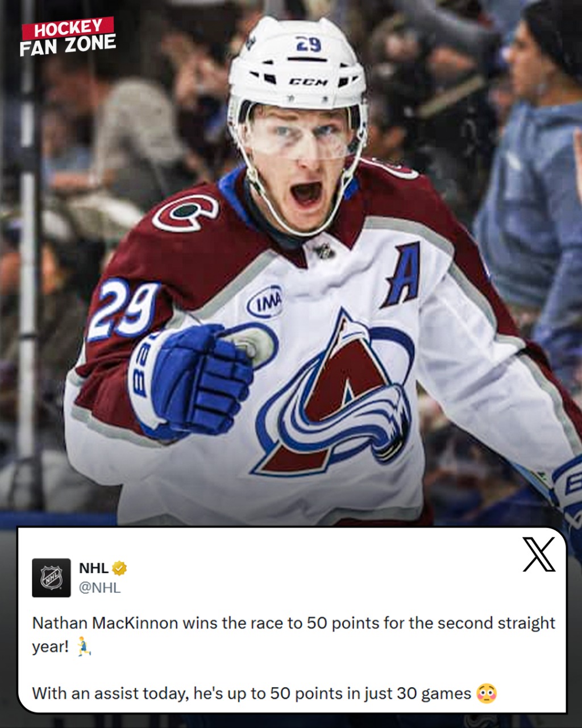
Task: Click the small NHL crest on collar
Action: tap(325, 250)
